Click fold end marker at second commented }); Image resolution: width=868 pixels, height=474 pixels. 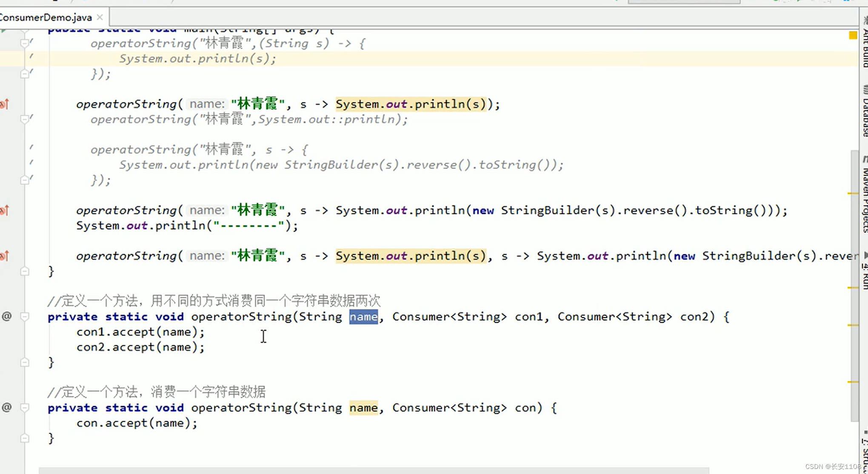[25, 180]
